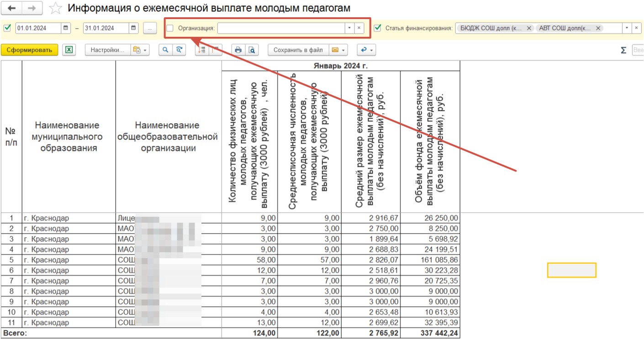Click the magnifier find icon
This screenshot has width=644, height=339.
tap(166, 50)
